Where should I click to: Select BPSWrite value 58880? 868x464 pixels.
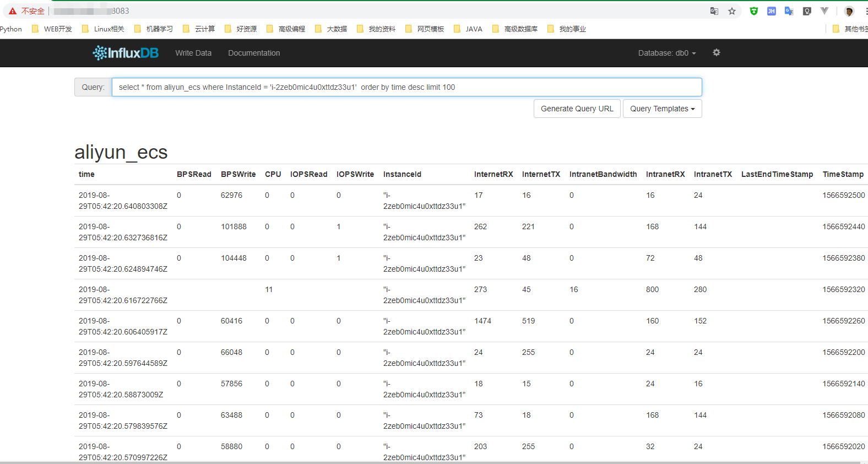point(231,446)
